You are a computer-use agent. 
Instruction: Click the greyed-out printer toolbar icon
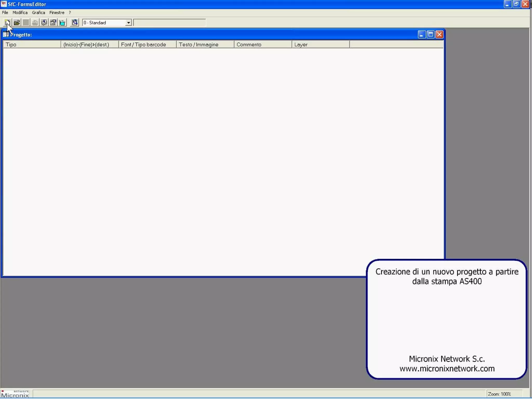(35, 23)
